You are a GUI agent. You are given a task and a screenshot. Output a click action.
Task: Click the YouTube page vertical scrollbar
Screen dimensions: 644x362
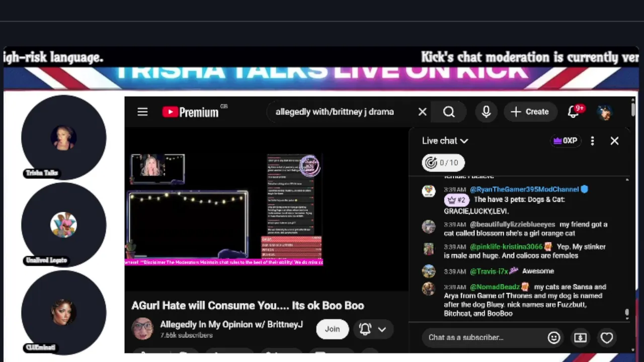tap(633, 109)
